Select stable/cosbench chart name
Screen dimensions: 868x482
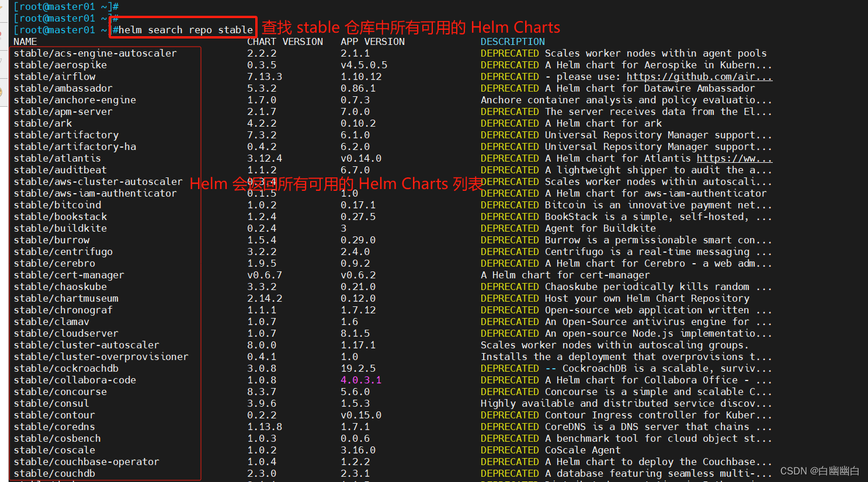pos(57,438)
